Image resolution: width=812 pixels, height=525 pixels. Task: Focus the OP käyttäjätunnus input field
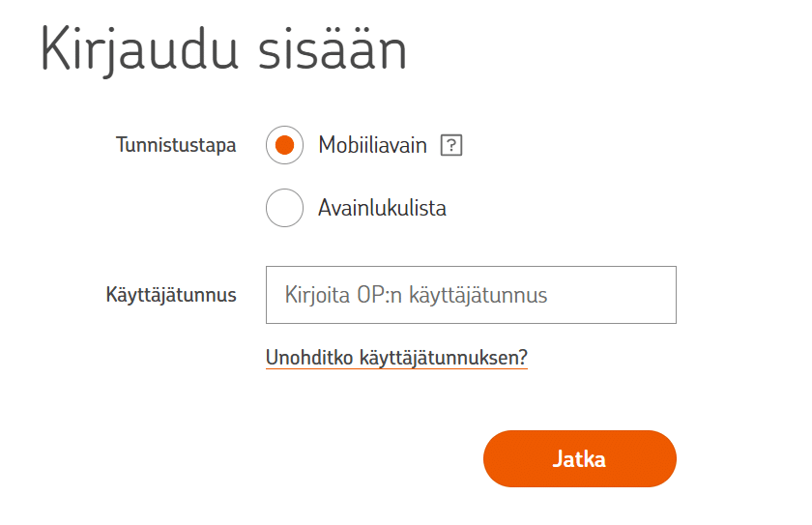pyautogui.click(x=471, y=295)
